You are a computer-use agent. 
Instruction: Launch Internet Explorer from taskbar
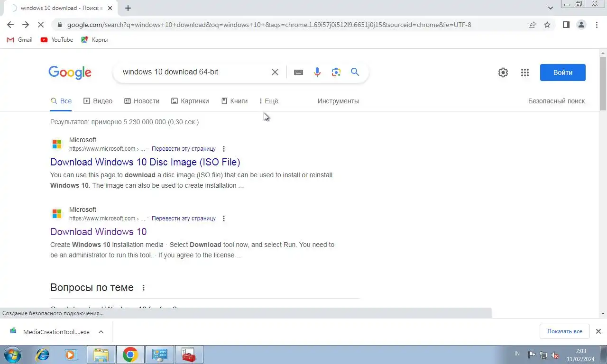coord(43,355)
